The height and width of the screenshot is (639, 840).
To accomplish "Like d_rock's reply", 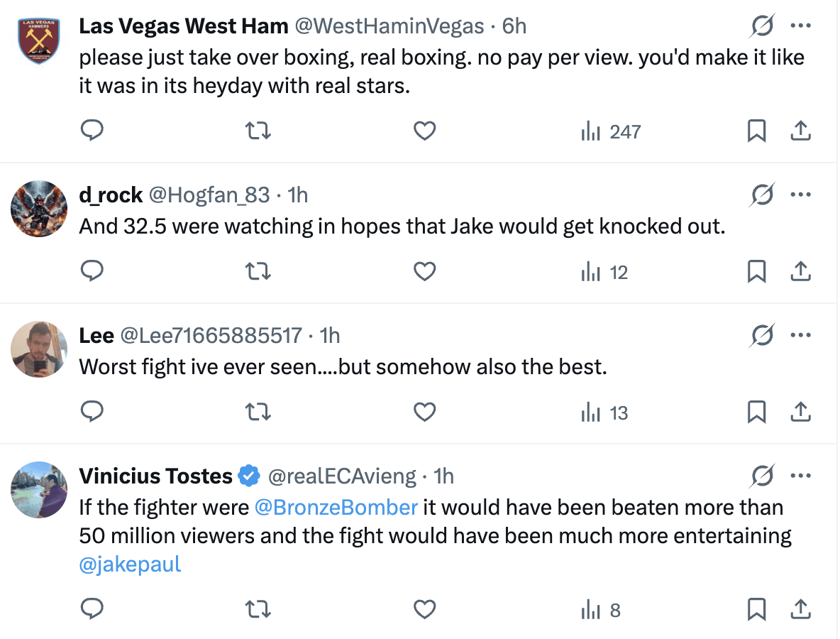I will 424,271.
